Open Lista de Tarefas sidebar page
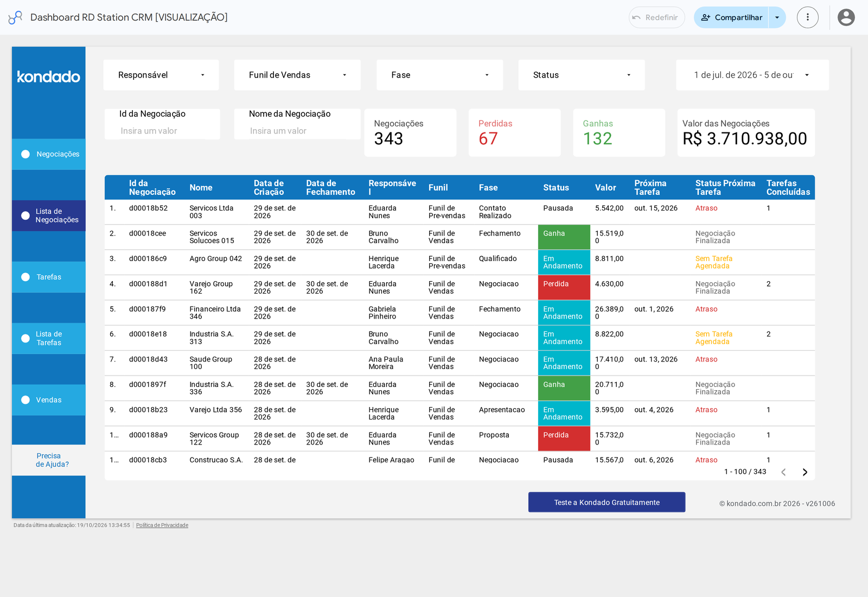Image resolution: width=868 pixels, height=597 pixels. point(49,339)
